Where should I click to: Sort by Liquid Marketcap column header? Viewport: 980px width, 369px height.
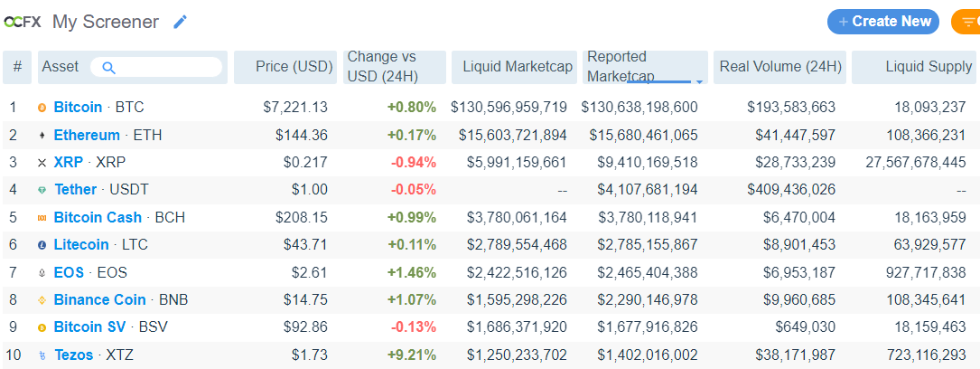[514, 67]
